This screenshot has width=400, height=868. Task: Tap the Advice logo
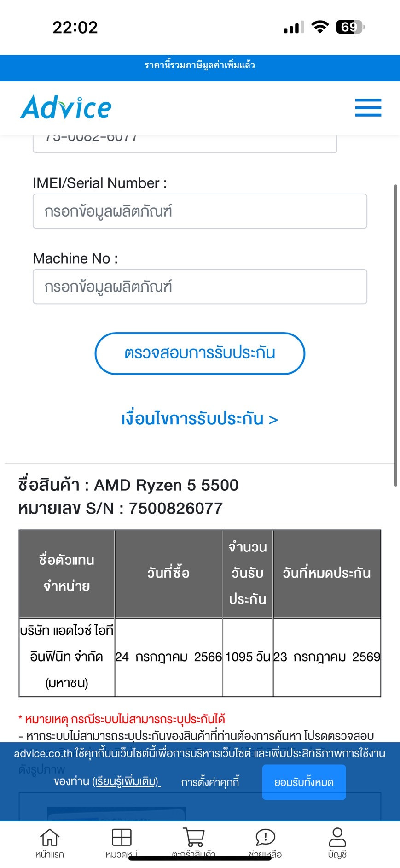66,107
